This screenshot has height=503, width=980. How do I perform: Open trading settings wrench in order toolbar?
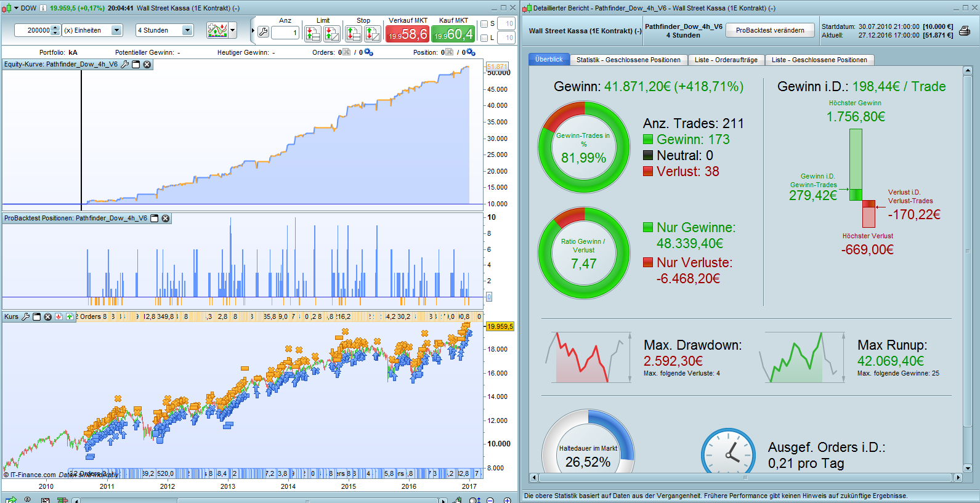(x=263, y=32)
